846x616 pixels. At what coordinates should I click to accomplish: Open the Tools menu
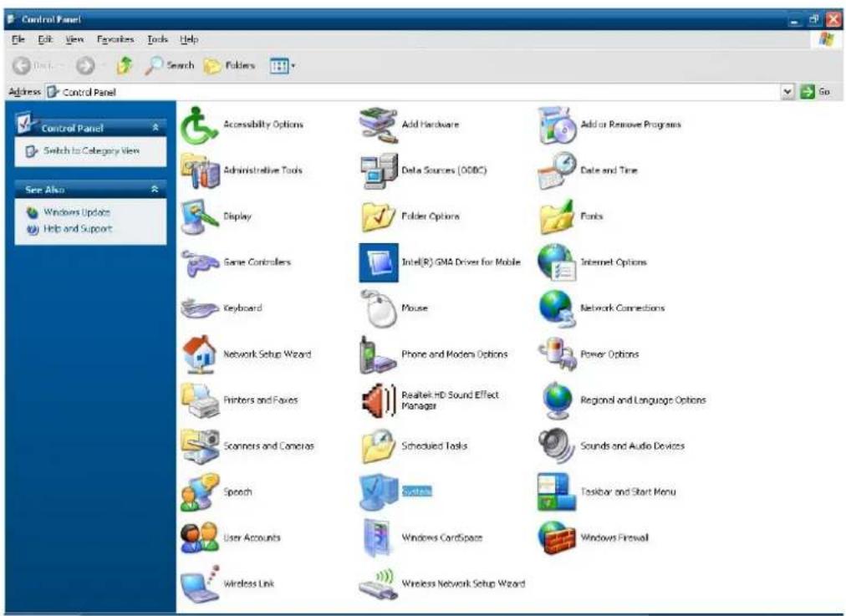point(157,39)
